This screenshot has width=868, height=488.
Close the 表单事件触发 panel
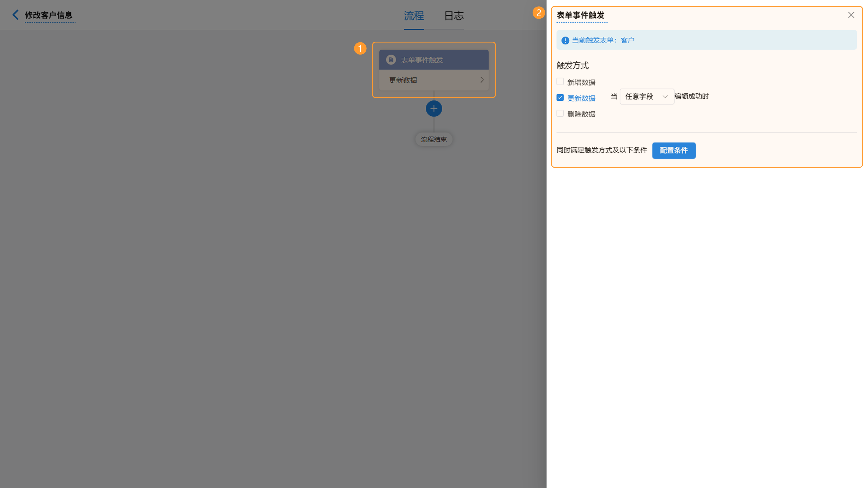(x=851, y=15)
